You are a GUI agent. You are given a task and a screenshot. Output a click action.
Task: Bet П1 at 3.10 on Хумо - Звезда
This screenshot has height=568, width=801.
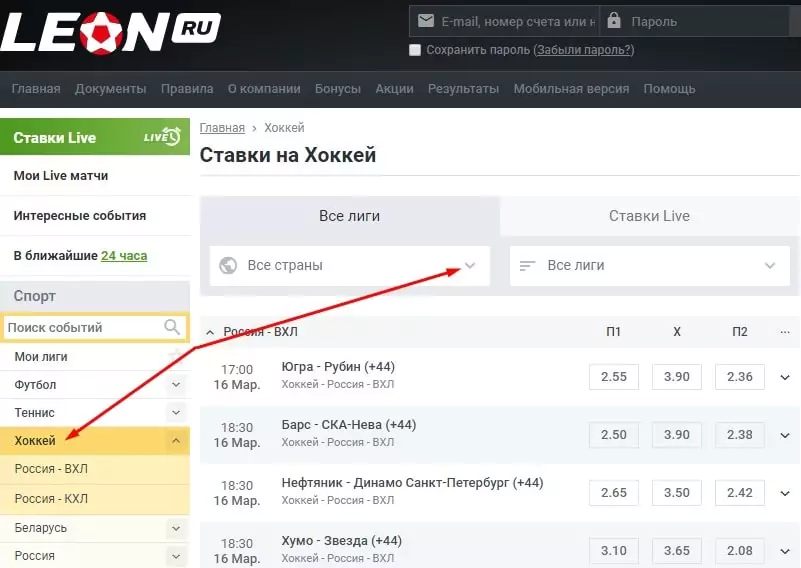coord(614,551)
